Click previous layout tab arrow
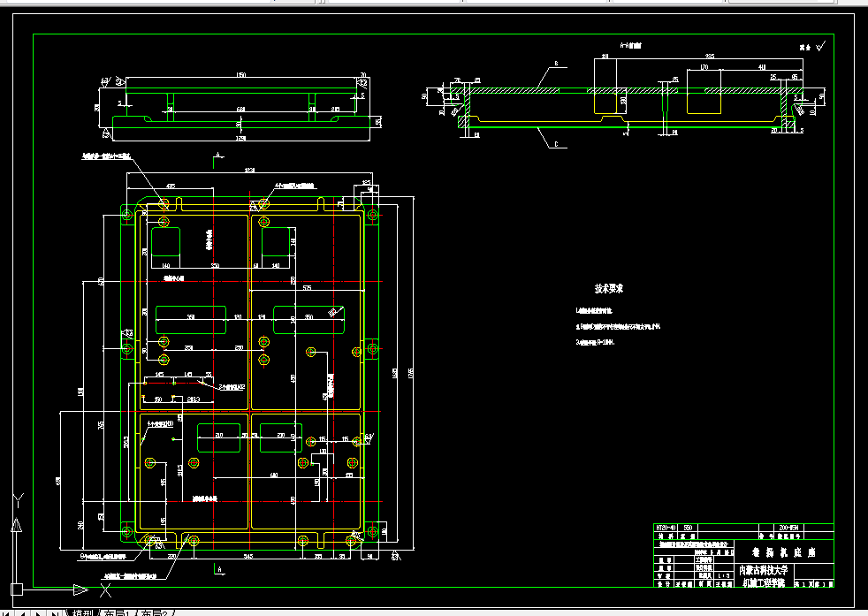Viewport: 868px width, 616px height. click(x=23, y=612)
